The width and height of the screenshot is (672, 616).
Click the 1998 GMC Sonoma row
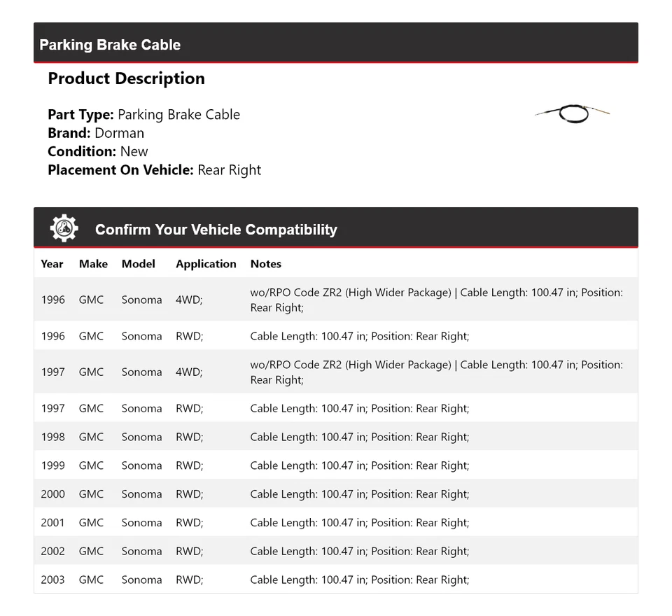(x=335, y=437)
